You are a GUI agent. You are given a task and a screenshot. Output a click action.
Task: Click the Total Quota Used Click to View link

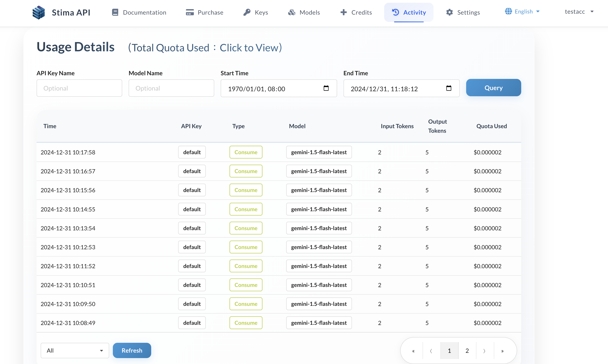(251, 48)
